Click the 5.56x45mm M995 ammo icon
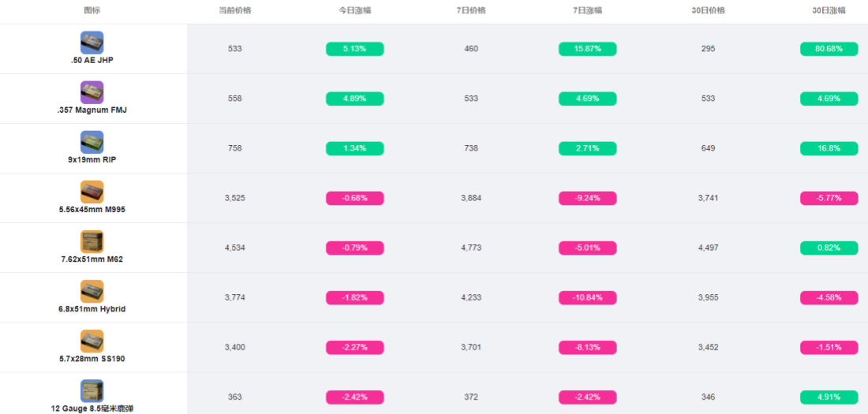 [x=92, y=192]
